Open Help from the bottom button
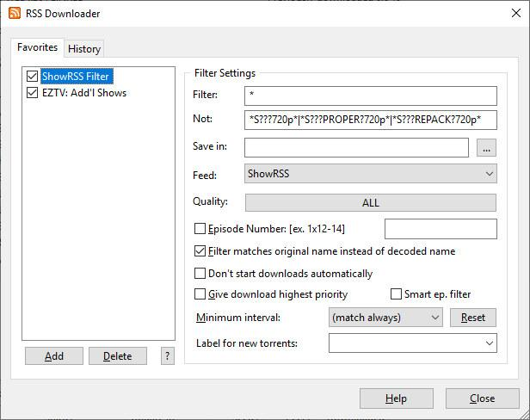530x420 pixels. [396, 398]
